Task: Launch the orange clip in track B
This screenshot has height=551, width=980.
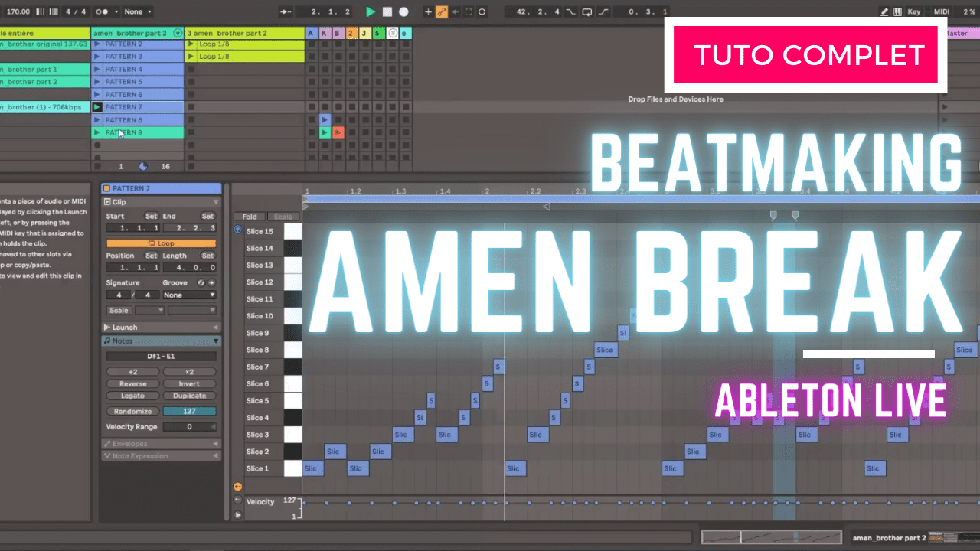Action: [338, 132]
